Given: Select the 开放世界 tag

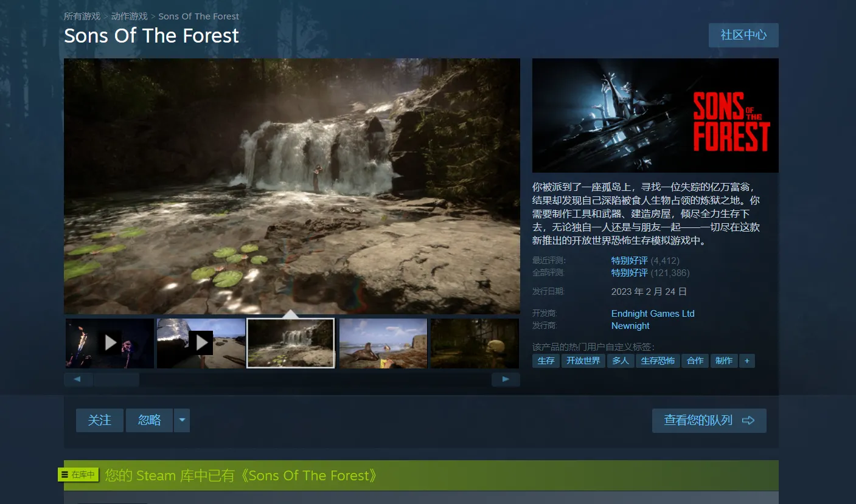Looking at the screenshot, I should [x=583, y=361].
